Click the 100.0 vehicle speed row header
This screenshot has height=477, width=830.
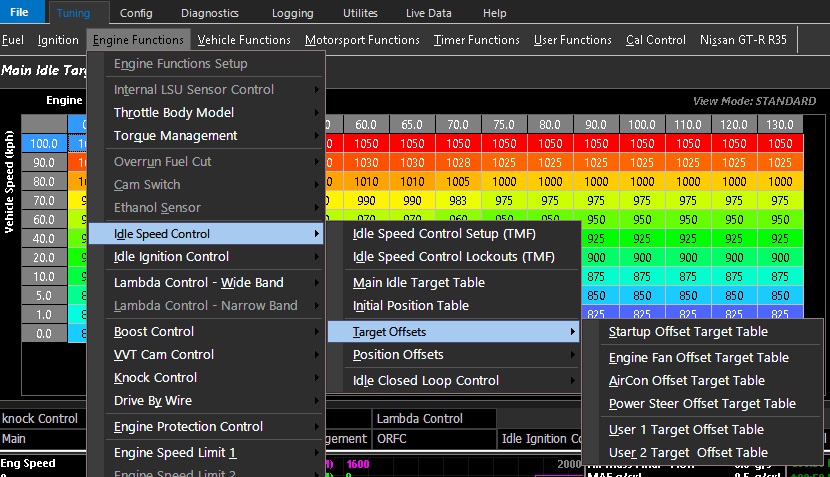point(44,144)
